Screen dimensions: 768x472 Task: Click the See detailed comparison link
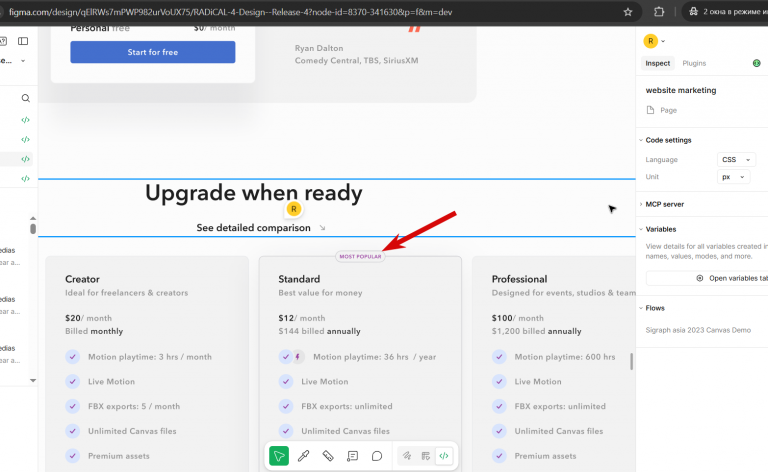point(253,228)
